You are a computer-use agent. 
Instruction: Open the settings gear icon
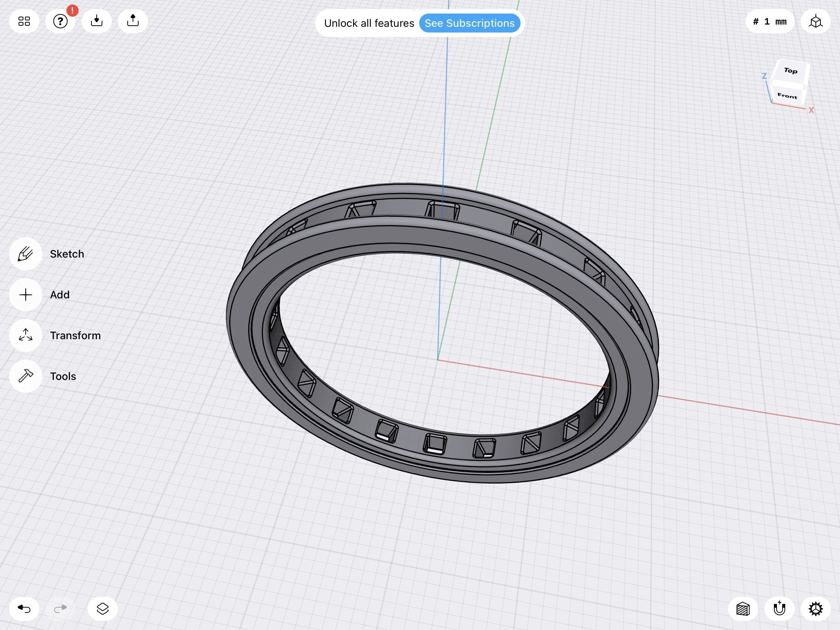click(x=815, y=609)
